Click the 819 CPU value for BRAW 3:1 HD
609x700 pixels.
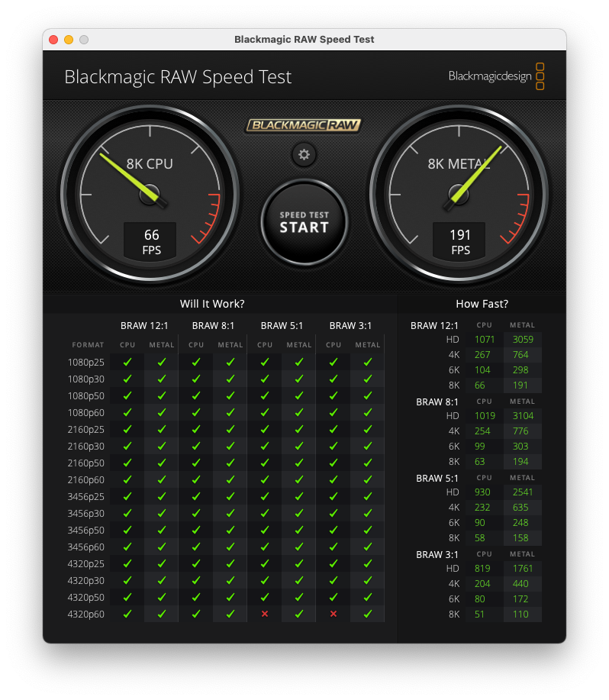[x=482, y=569]
